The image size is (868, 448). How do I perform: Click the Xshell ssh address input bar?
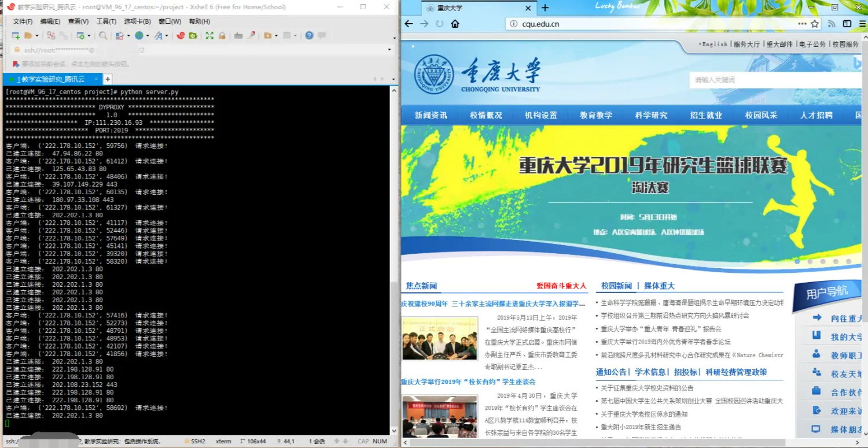tap(203, 50)
